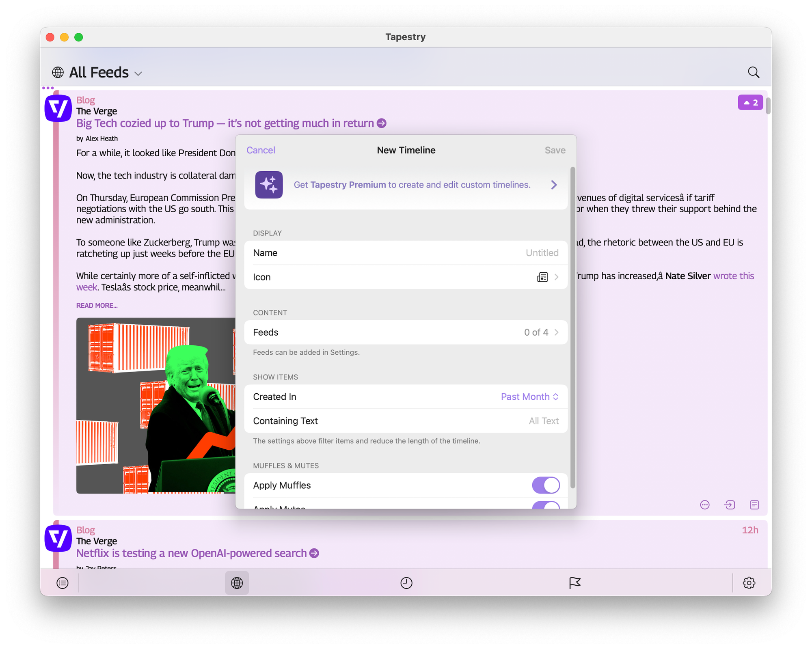
Task: Click the share arrow icon on article
Action: 729,505
